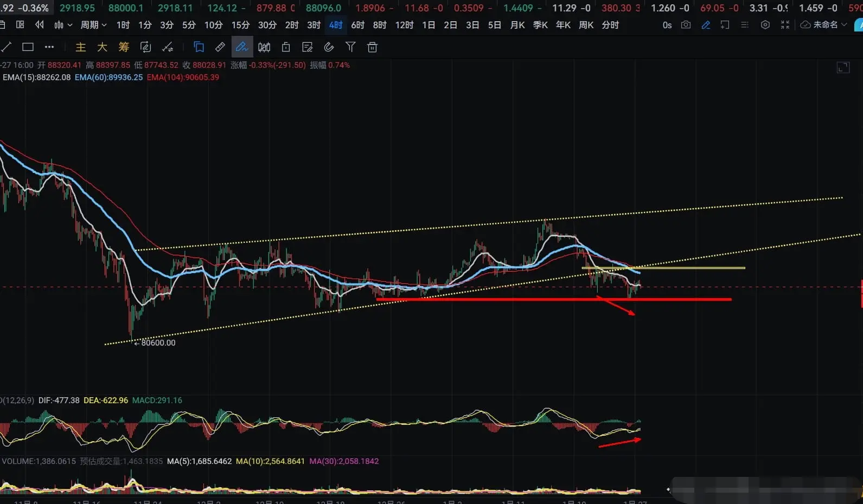Open the candlestick chart type dropdown
Image resolution: width=863 pixels, height=504 pixels.
click(x=63, y=25)
